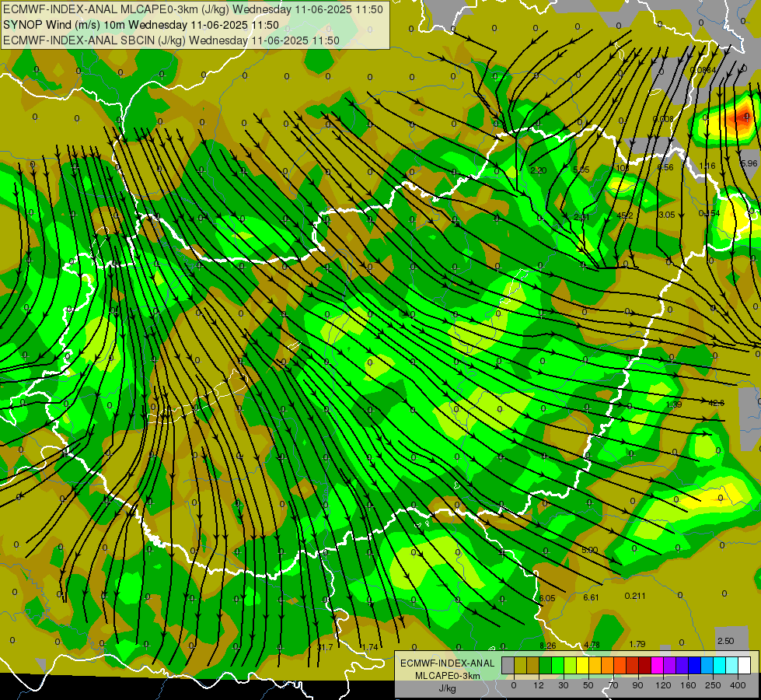Pick the magenta legend swatch
This screenshot has width=761, height=700.
[658, 665]
